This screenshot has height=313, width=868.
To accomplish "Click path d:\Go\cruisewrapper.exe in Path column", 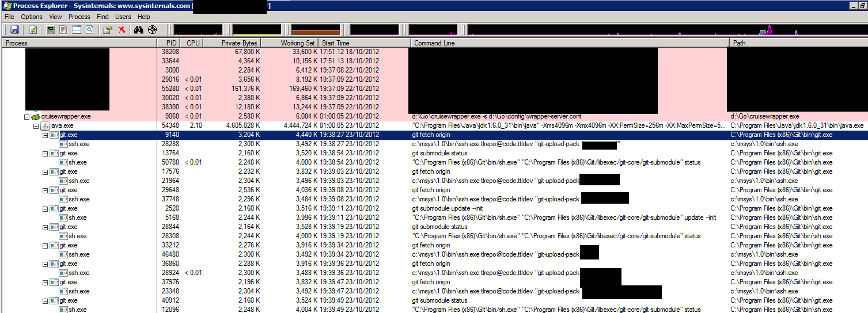I will coord(764,116).
